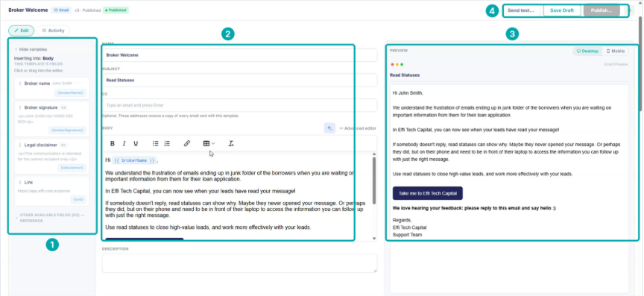
Task: Grab the drag handle beside Broker name
Action: coord(20,83)
